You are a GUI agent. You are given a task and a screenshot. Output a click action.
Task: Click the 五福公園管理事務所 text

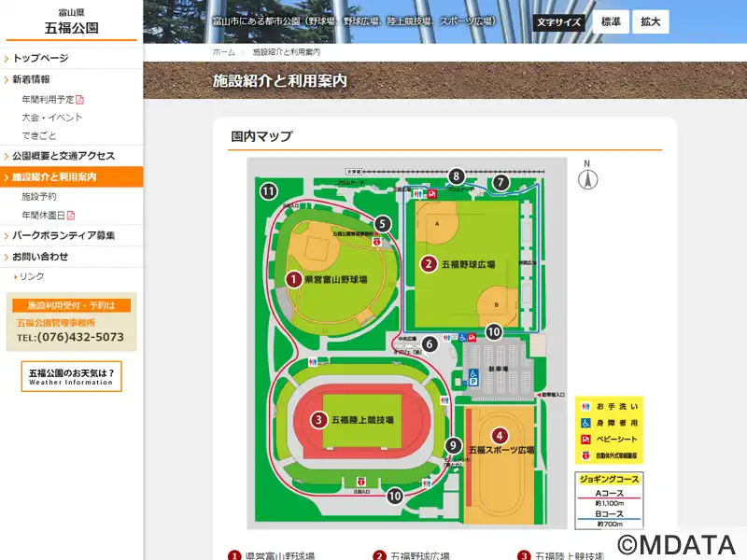point(56,323)
